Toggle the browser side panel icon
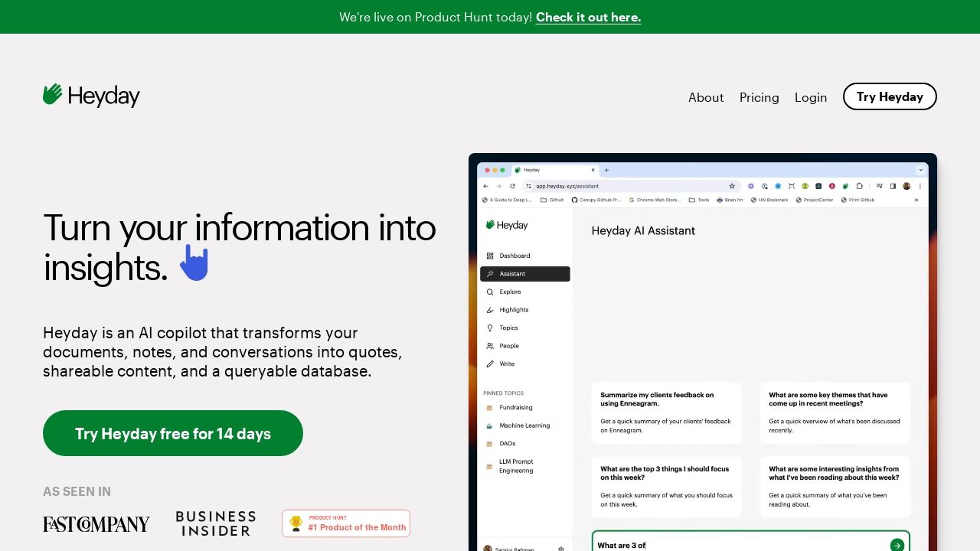This screenshot has height=551, width=980. [x=893, y=186]
